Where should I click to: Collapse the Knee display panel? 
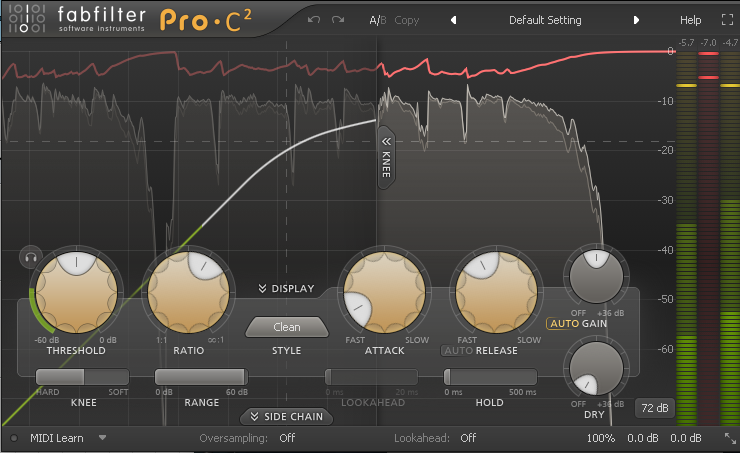coord(386,157)
